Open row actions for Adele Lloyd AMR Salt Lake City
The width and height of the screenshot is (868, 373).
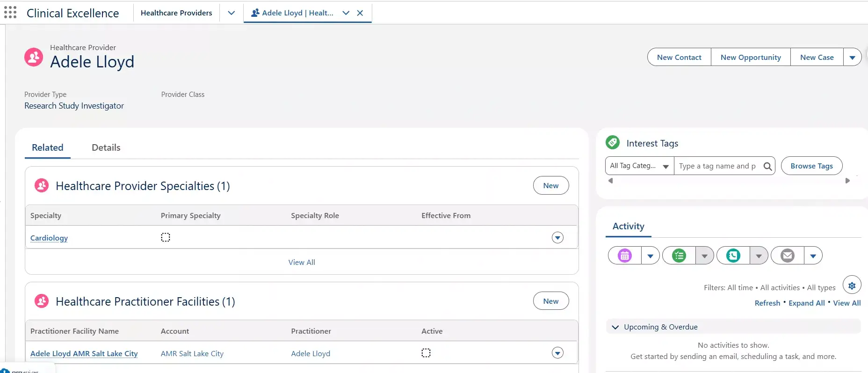557,353
